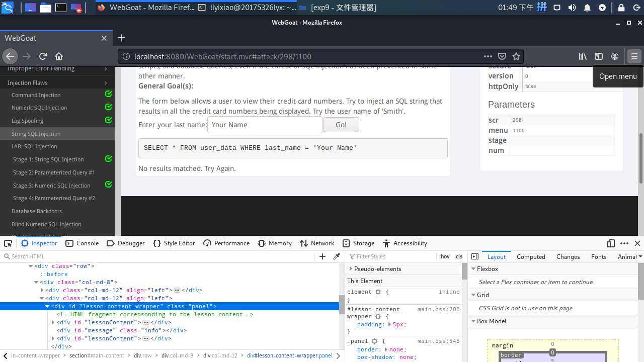
Task: Open the Network tab
Action: tap(317, 243)
